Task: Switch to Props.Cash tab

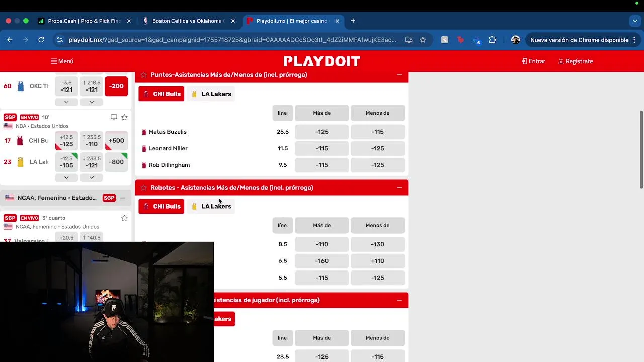Action: click(x=84, y=21)
